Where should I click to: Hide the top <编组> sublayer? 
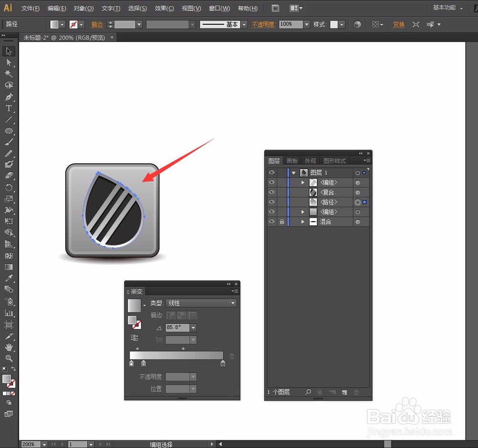pos(272,182)
